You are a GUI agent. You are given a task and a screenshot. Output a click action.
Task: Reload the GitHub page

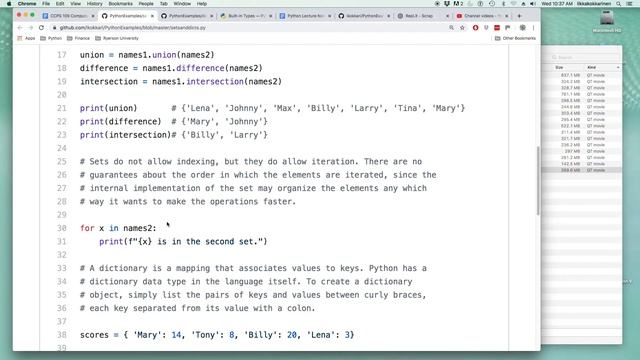tap(41, 28)
